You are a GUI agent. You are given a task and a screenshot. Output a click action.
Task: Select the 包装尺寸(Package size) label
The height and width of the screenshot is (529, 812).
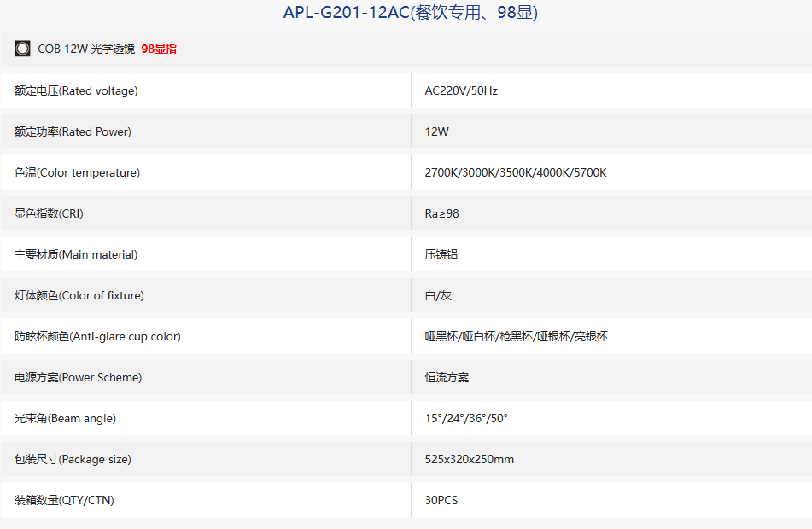click(73, 458)
